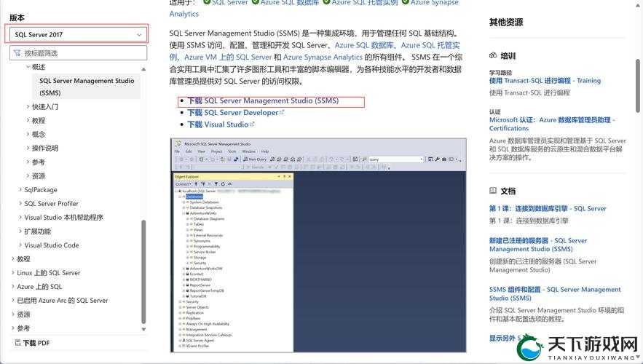643x364 pixels.
Task: Open SSMS 组件和配置 link
Action: [555, 293]
